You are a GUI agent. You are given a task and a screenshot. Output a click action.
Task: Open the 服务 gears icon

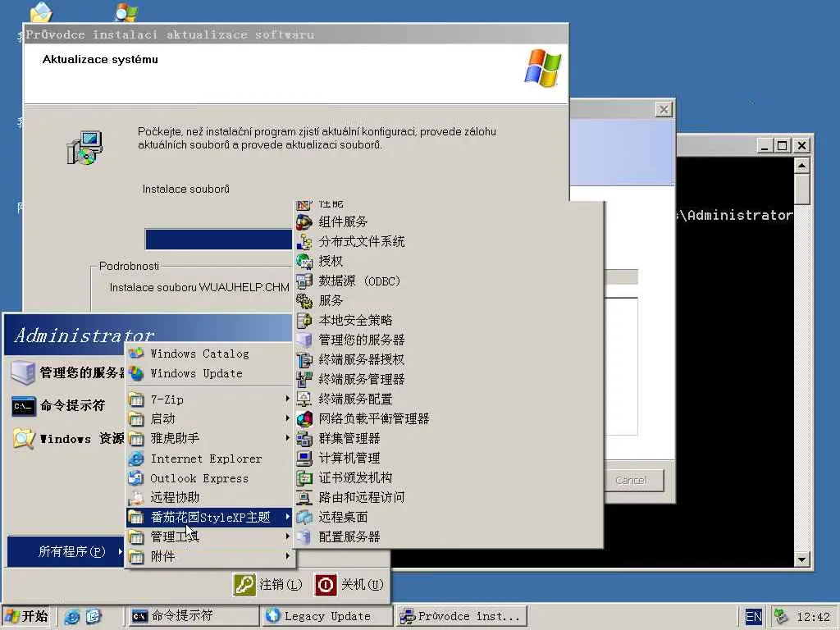click(304, 300)
